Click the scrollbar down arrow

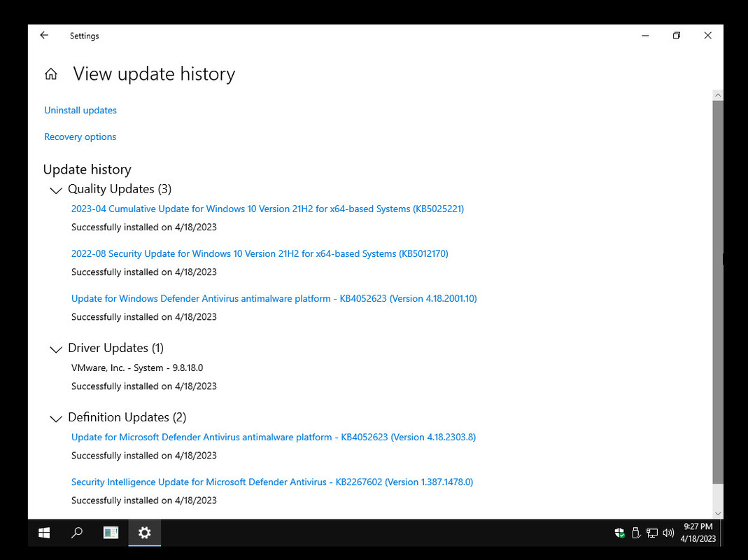(x=717, y=514)
